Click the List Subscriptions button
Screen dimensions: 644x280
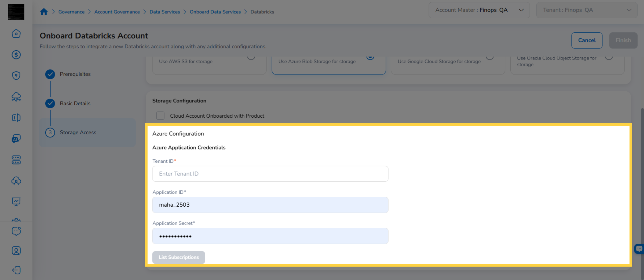click(179, 257)
